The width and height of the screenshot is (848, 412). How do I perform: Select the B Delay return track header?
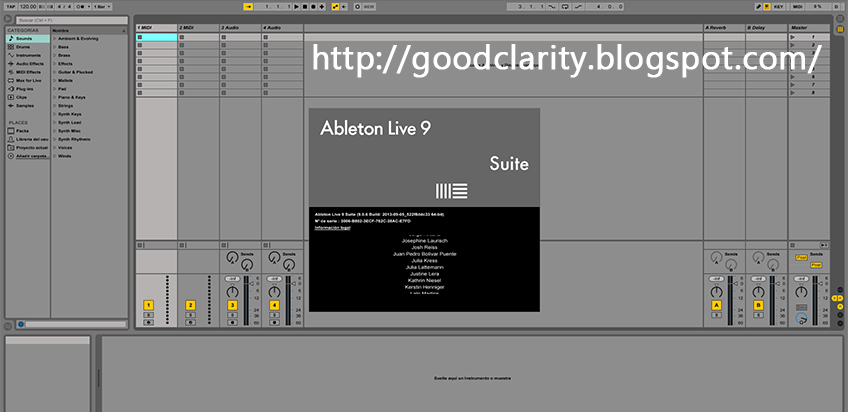766,28
